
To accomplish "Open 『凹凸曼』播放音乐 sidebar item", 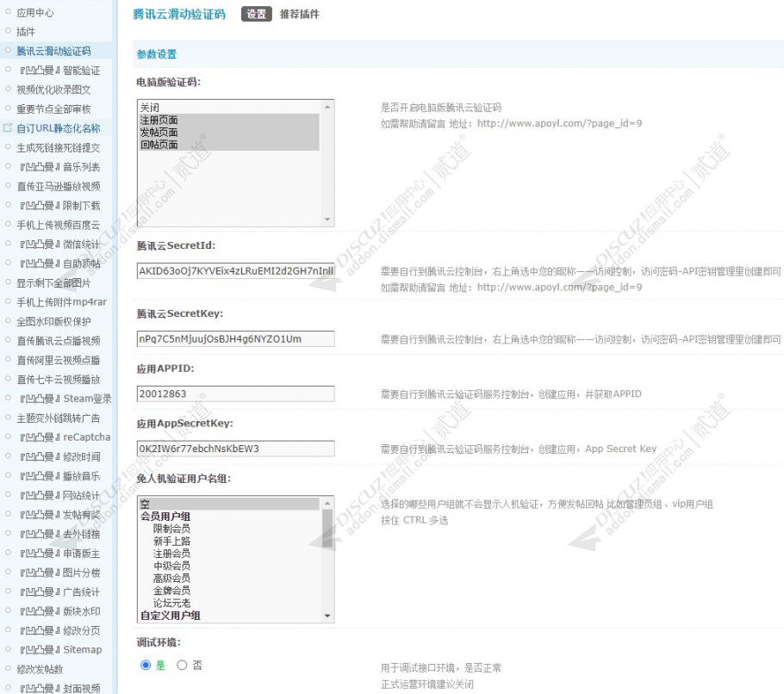I will (59, 476).
